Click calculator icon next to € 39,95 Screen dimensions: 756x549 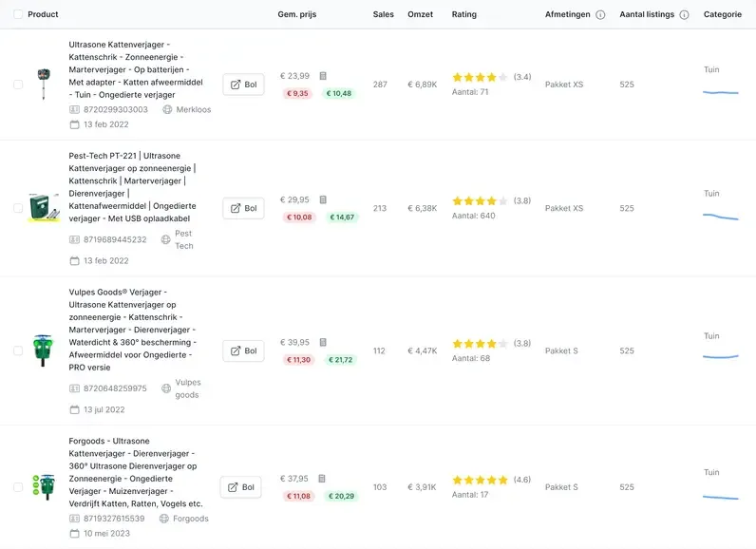(323, 342)
